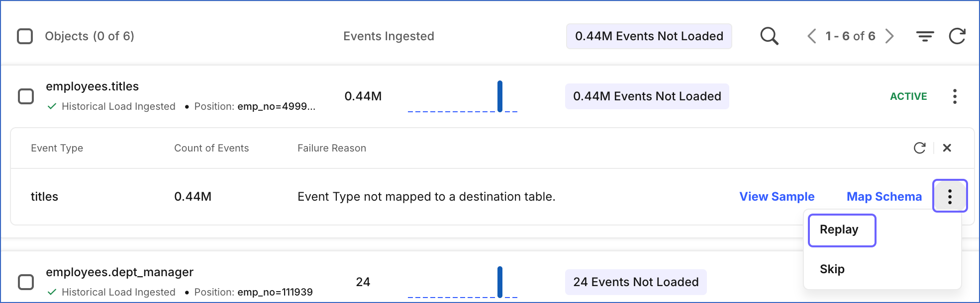Click header 0.44M Events Not Loaded badge
The height and width of the screenshot is (303, 980).
click(649, 36)
